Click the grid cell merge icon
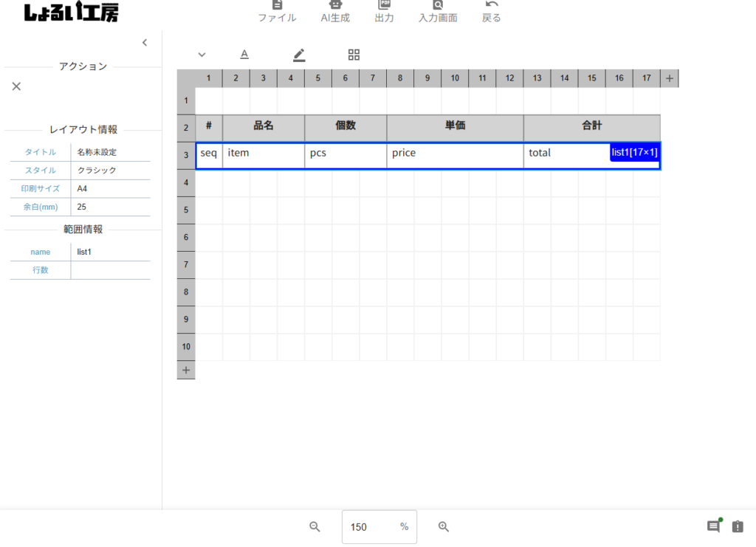Viewport: 756px width, 547px height. coord(354,55)
